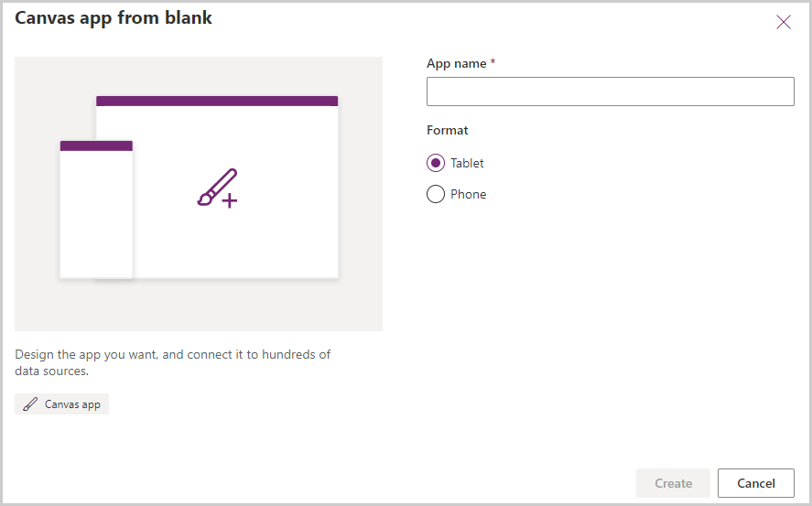Click the Tablet option label text
This screenshot has height=506, width=812.
pos(467,163)
